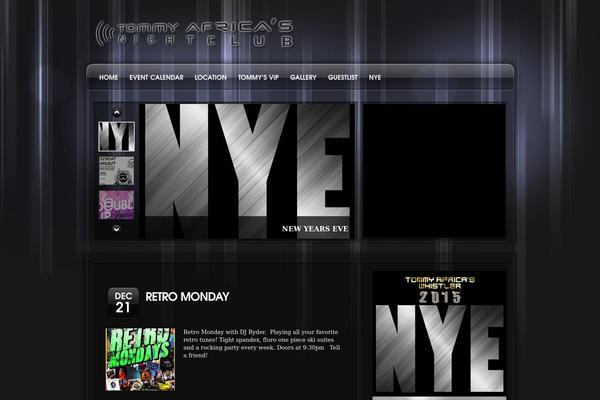Click the large NYE banner image

pos(247,171)
